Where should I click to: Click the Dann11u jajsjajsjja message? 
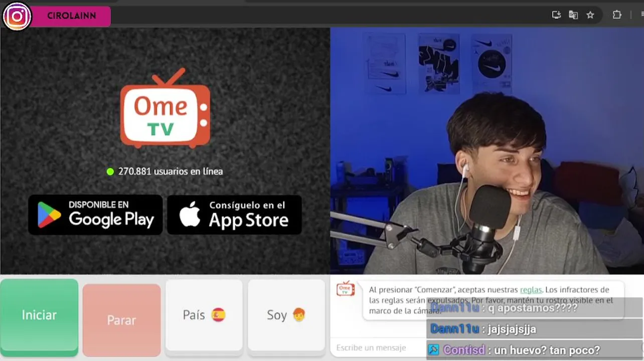(535, 329)
